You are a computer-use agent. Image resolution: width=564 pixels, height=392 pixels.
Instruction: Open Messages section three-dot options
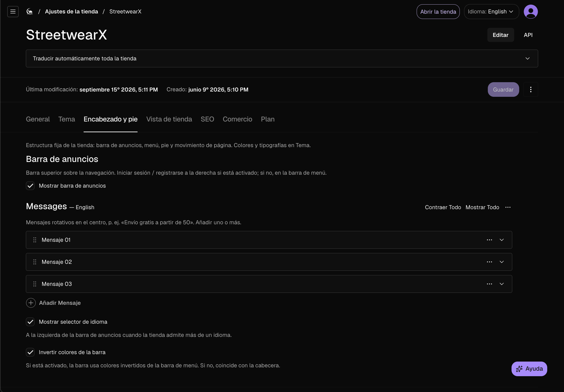(x=508, y=207)
